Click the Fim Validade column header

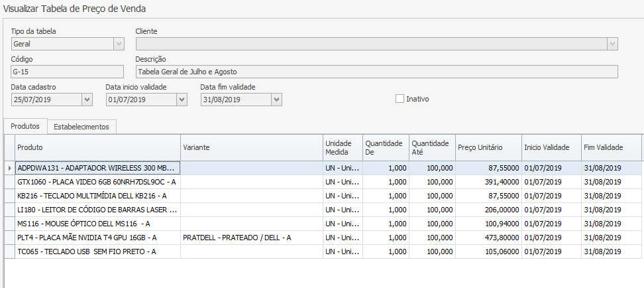(x=610, y=147)
